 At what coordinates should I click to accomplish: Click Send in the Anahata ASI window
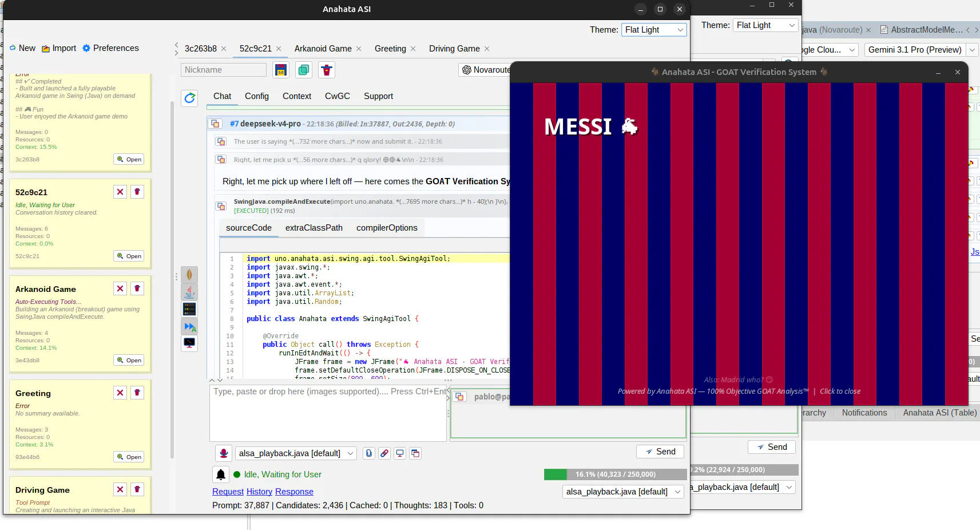click(660, 452)
